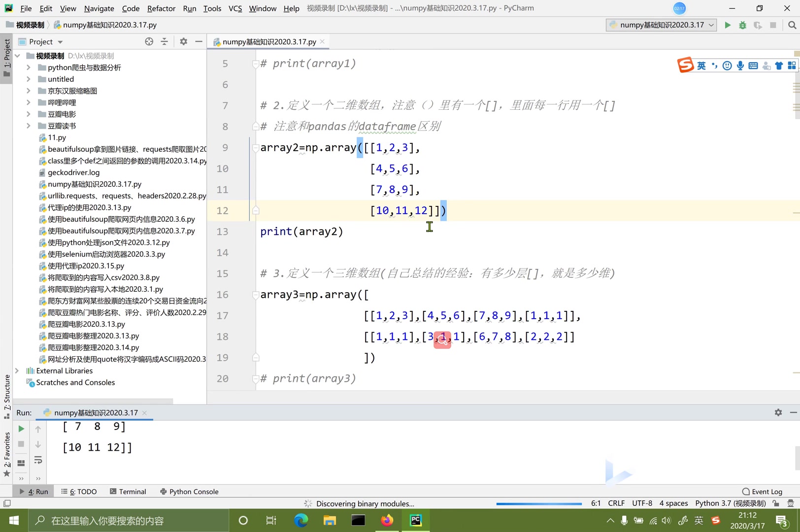Open Search Everywhere magnifier icon
Image resolution: width=800 pixels, height=532 pixels.
792,25
